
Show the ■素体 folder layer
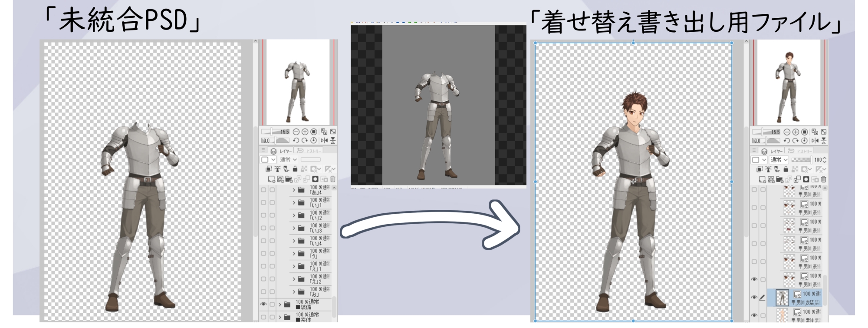pyautogui.click(x=263, y=317)
